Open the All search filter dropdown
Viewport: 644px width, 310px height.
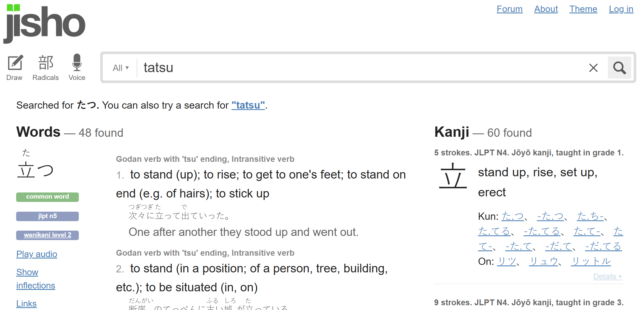121,68
